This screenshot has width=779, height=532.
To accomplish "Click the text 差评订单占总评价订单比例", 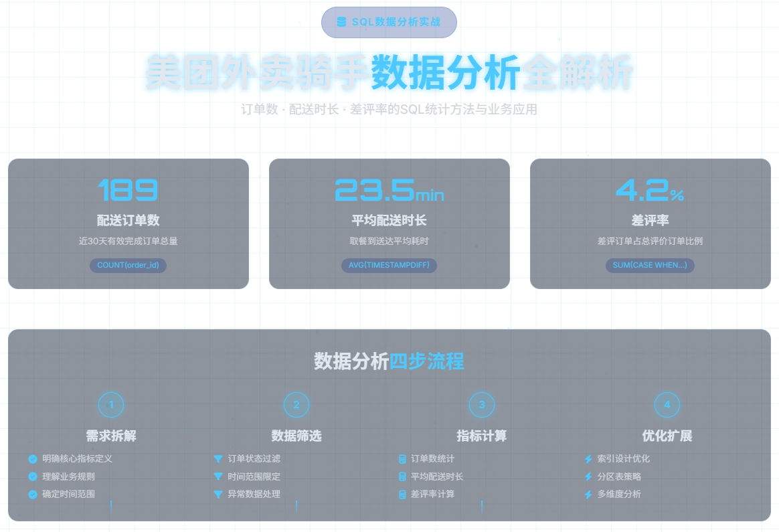I will click(x=650, y=241).
